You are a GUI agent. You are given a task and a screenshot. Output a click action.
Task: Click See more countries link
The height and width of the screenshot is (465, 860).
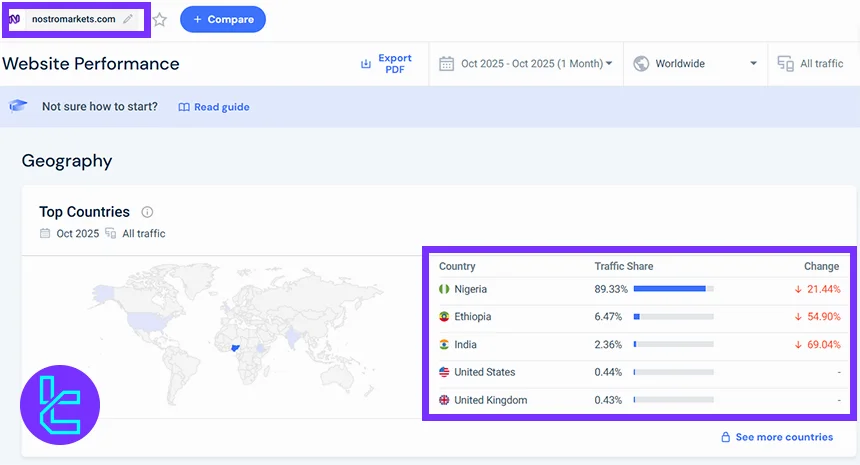[776, 437]
